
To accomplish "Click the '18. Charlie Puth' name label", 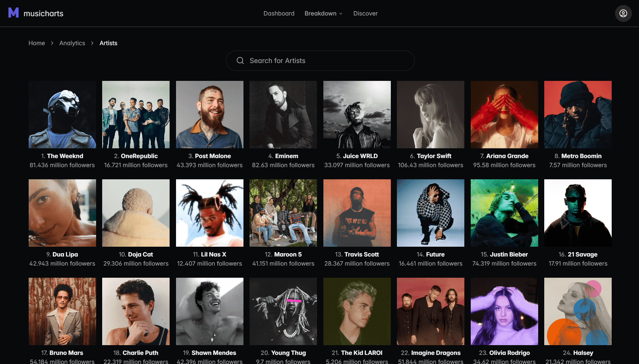I will point(136,353).
